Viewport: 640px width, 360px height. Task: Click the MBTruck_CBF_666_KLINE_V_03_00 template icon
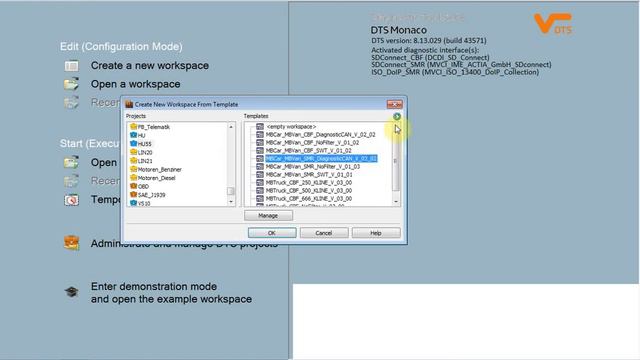(260, 198)
